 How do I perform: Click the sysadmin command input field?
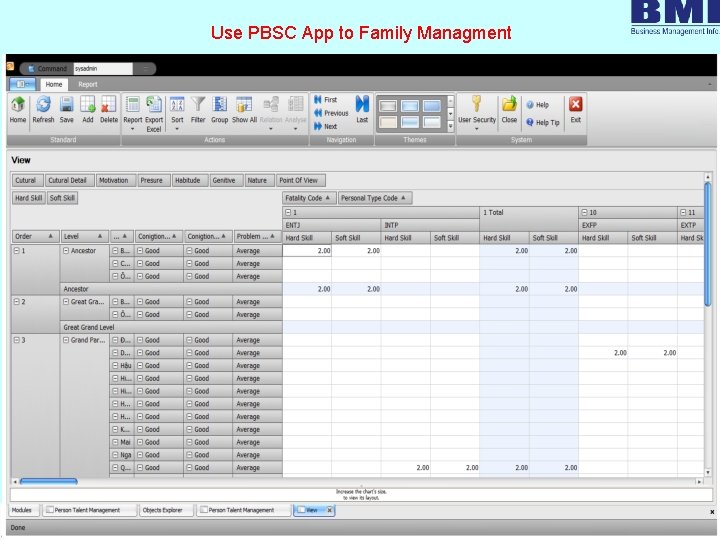(x=103, y=68)
